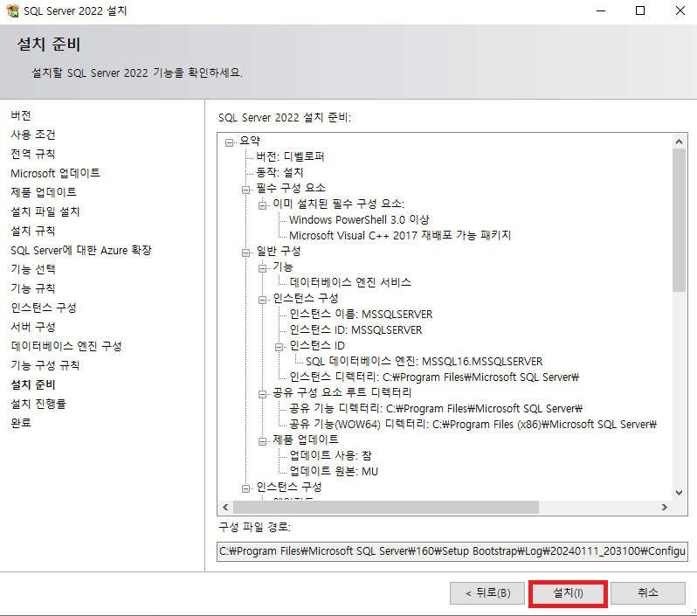Select the 데이터베이스 엔진 서비스 row
The width and height of the screenshot is (697, 616).
[350, 282]
